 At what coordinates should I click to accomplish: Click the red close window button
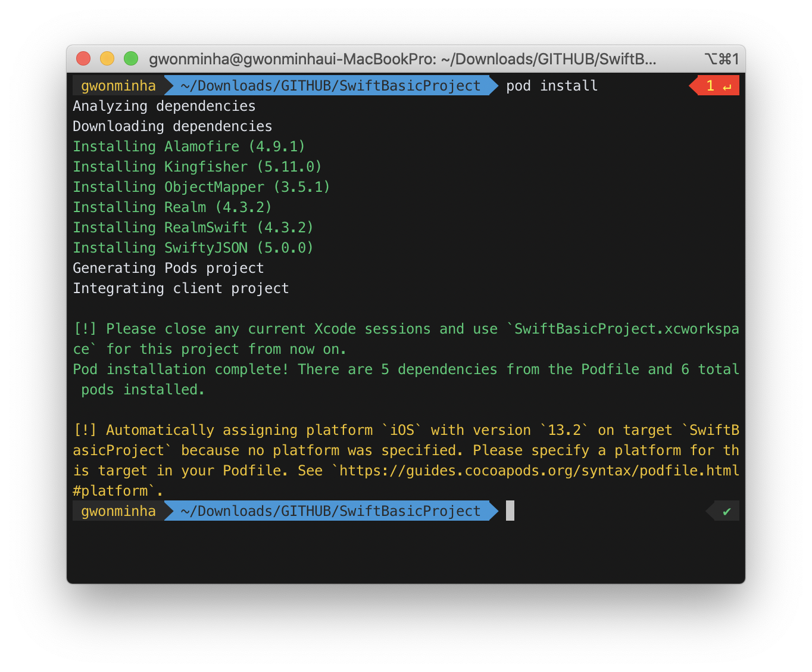pos(83,58)
